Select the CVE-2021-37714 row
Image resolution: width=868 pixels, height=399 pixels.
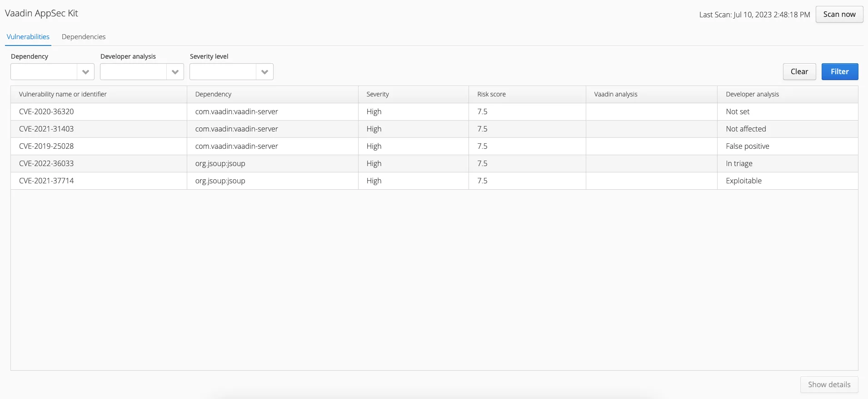pyautogui.click(x=434, y=181)
